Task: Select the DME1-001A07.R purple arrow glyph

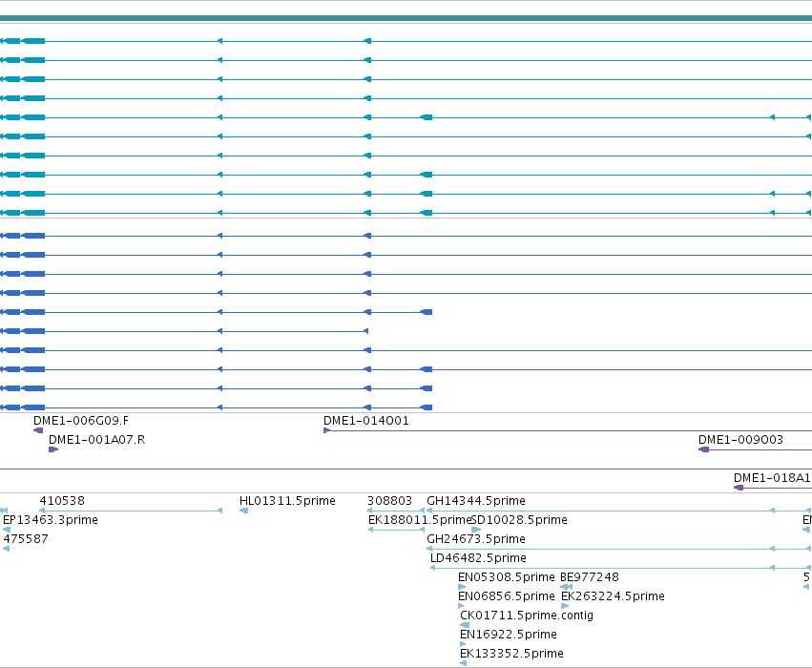Action: pos(52,449)
